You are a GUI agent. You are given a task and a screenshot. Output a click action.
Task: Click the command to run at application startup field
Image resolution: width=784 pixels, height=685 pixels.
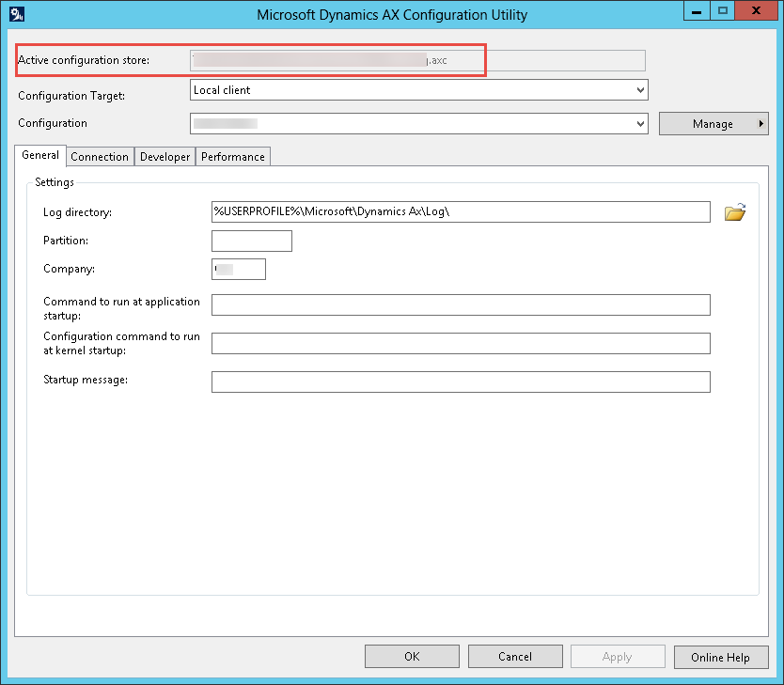[461, 304]
